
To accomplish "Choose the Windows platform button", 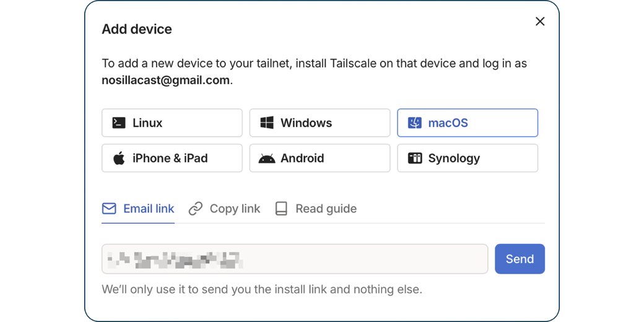I will click(320, 123).
